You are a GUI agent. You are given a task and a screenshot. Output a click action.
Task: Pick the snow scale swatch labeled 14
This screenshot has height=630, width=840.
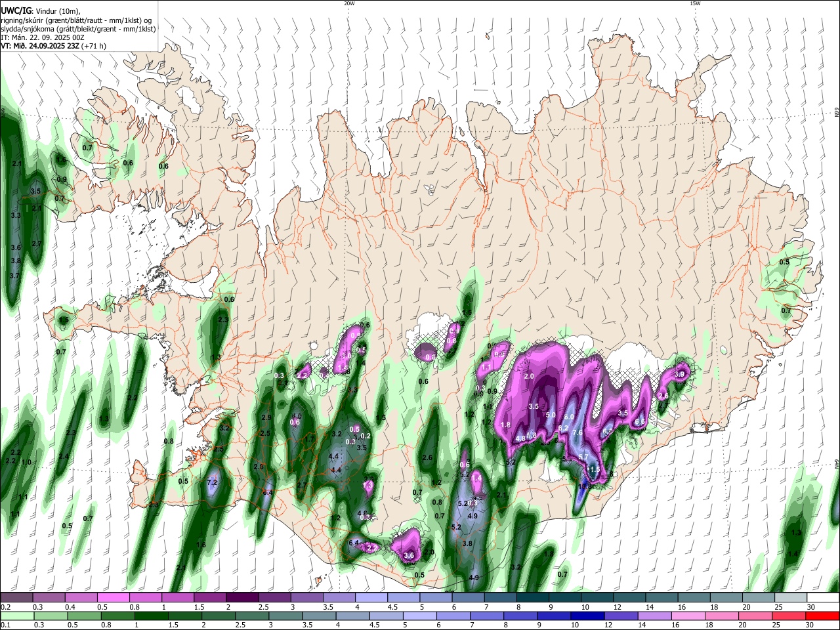click(x=661, y=597)
